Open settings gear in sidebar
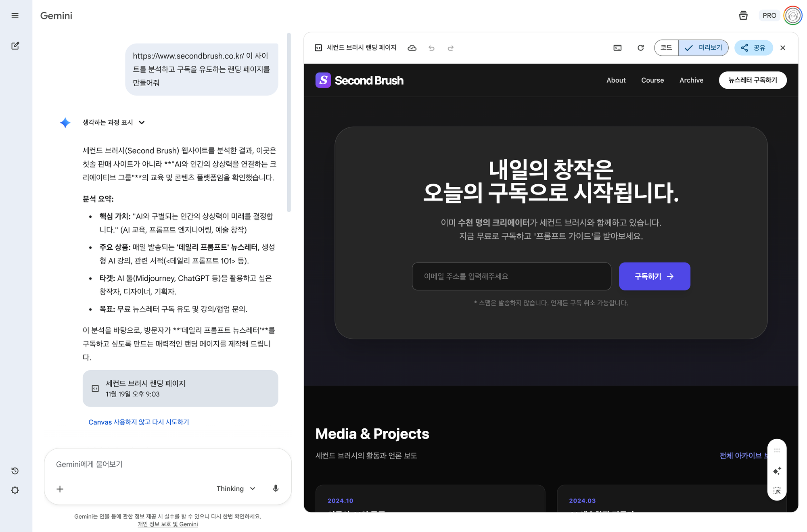 [x=15, y=490]
